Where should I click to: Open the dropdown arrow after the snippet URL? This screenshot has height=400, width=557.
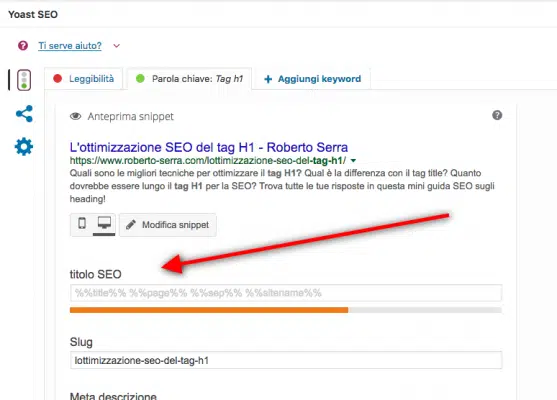pos(353,161)
